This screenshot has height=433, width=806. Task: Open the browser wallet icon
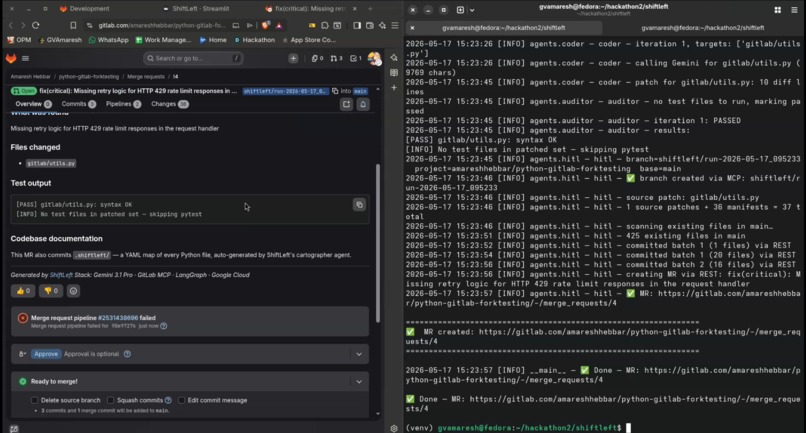point(370,25)
